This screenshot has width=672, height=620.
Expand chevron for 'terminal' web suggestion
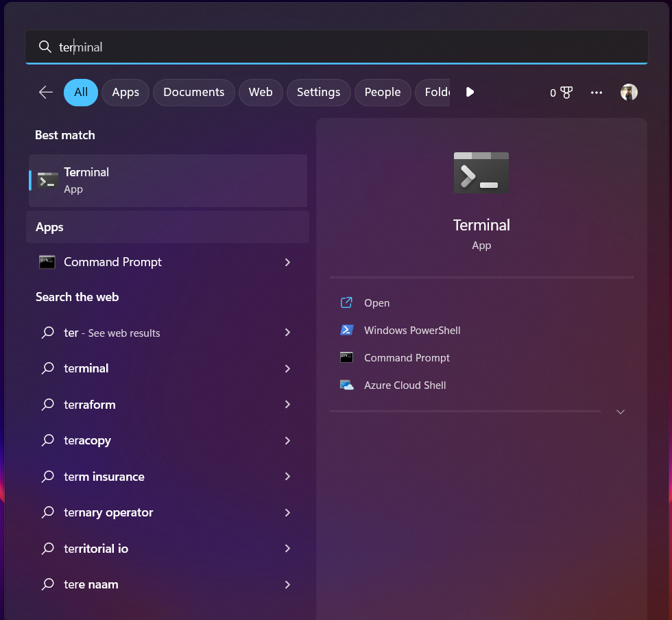(287, 368)
